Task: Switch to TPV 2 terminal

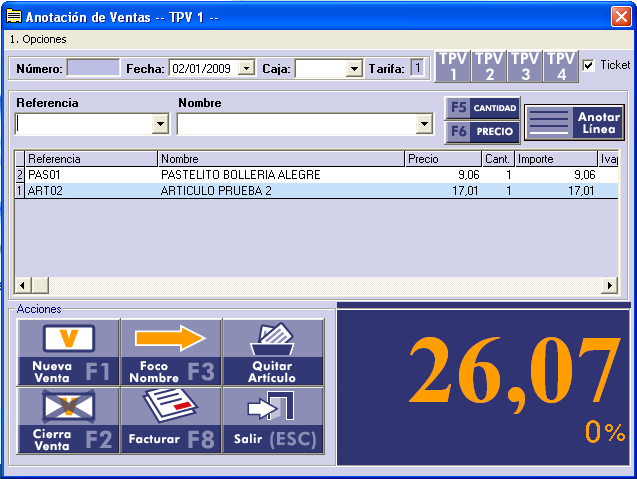Action: coord(489,67)
